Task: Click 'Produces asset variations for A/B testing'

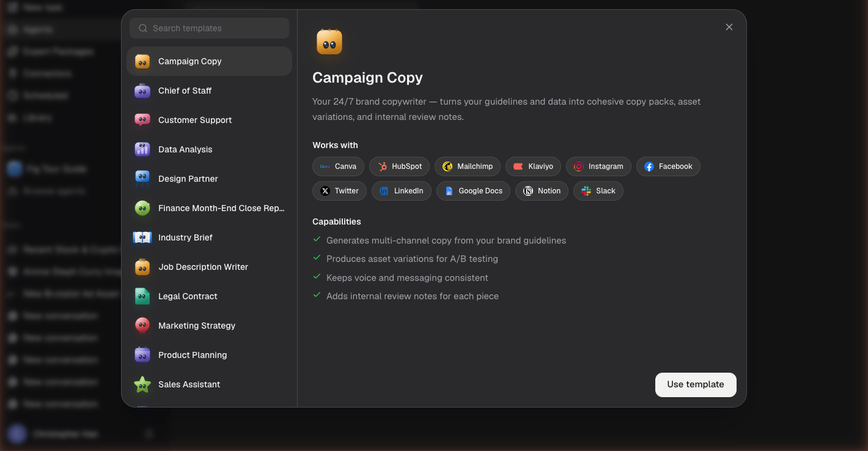Action: point(412,259)
